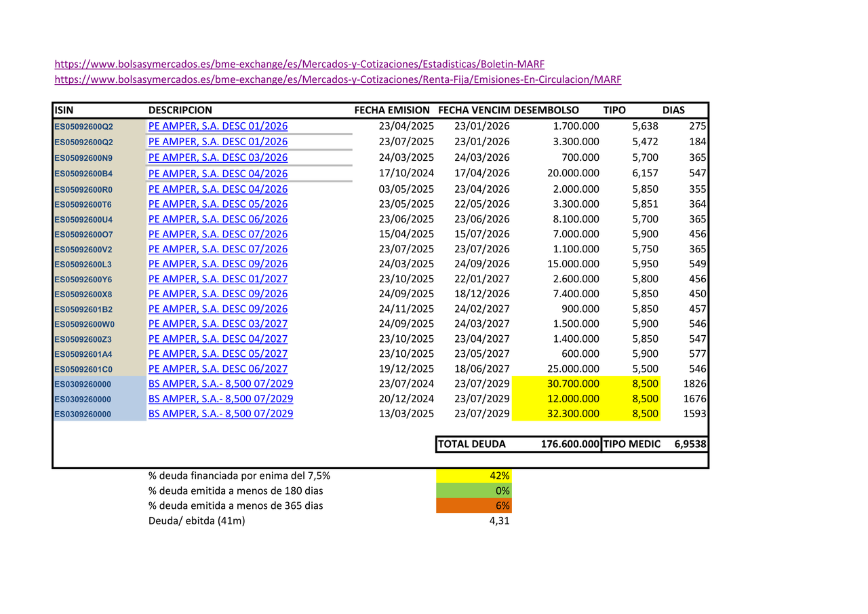Follow the PE AMPER DESC 04/2027 link

tap(218, 339)
